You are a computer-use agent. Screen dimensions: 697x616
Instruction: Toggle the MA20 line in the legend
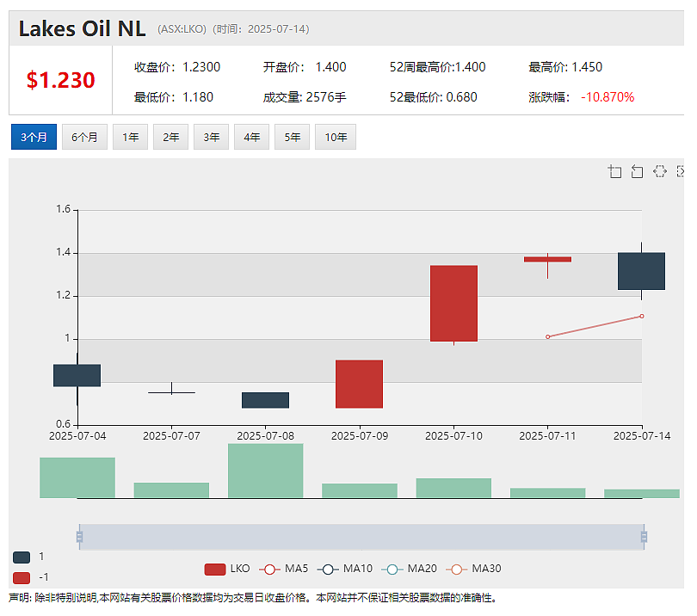[409, 569]
